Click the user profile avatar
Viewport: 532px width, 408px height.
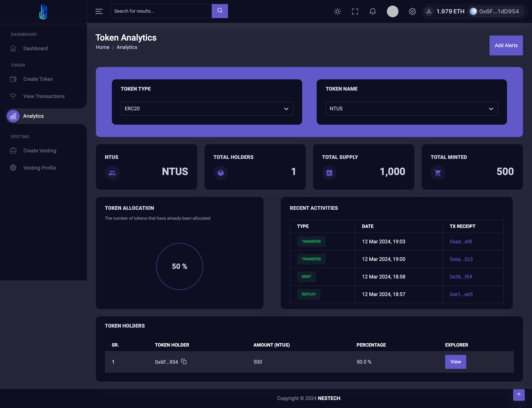(x=392, y=11)
